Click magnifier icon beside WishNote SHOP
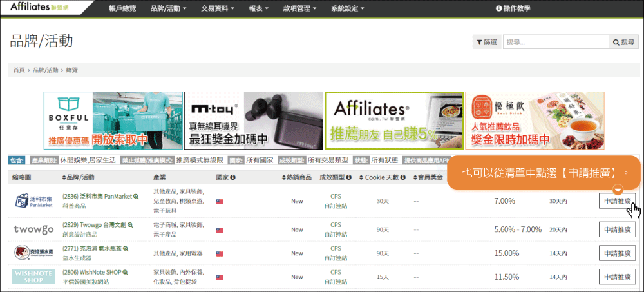644x292 pixels. coord(126,272)
